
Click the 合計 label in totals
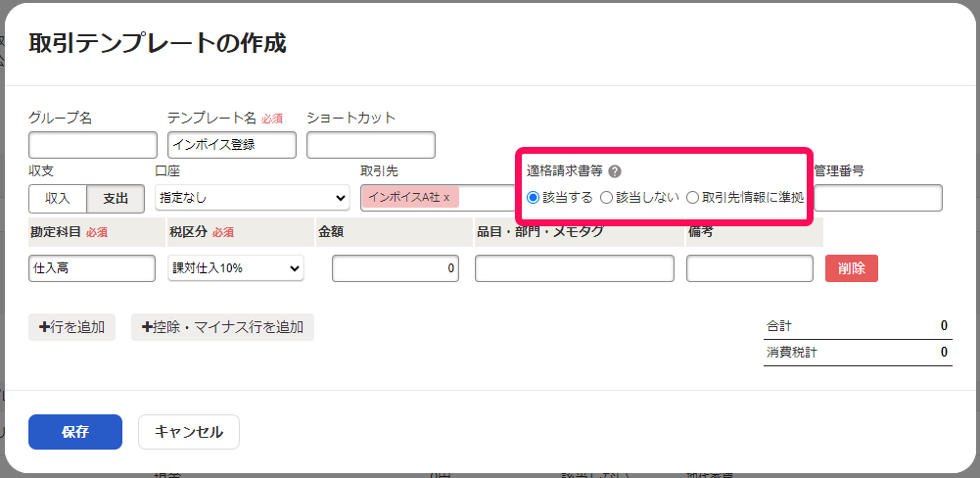point(778,325)
